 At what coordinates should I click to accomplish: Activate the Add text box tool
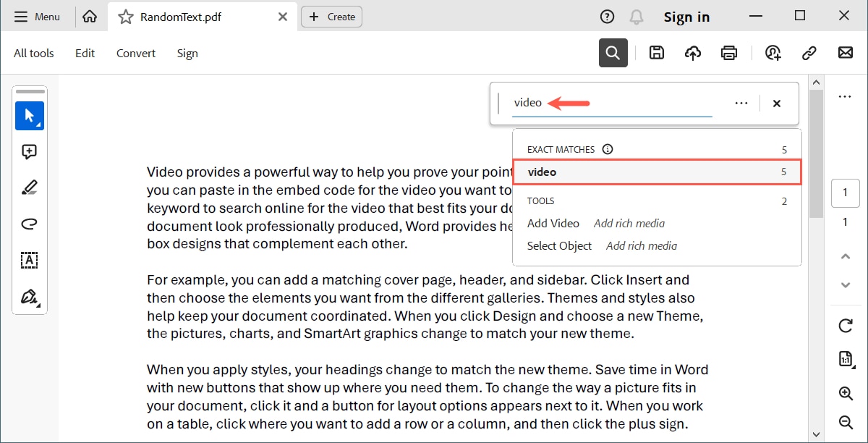(x=30, y=260)
